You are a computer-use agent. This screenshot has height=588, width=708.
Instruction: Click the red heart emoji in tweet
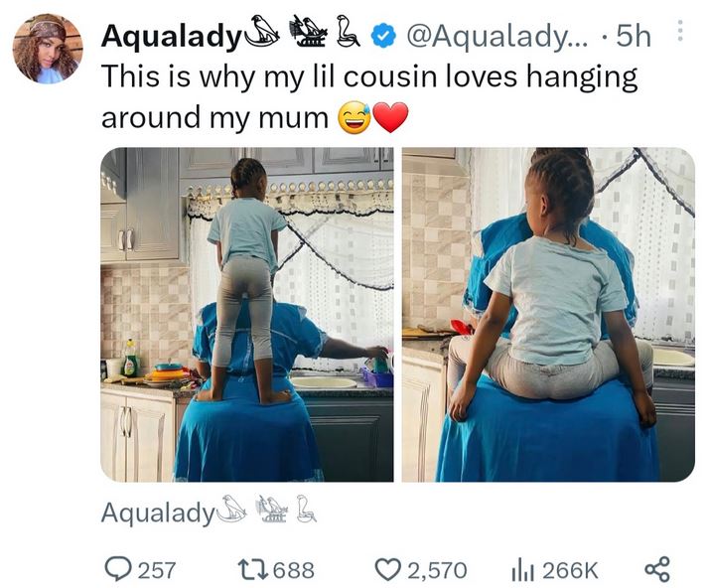(x=390, y=117)
